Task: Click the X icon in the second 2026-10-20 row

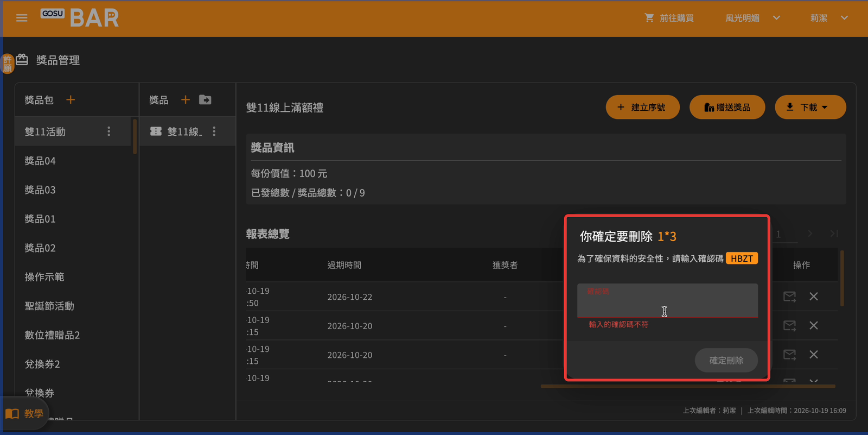Action: tap(814, 355)
